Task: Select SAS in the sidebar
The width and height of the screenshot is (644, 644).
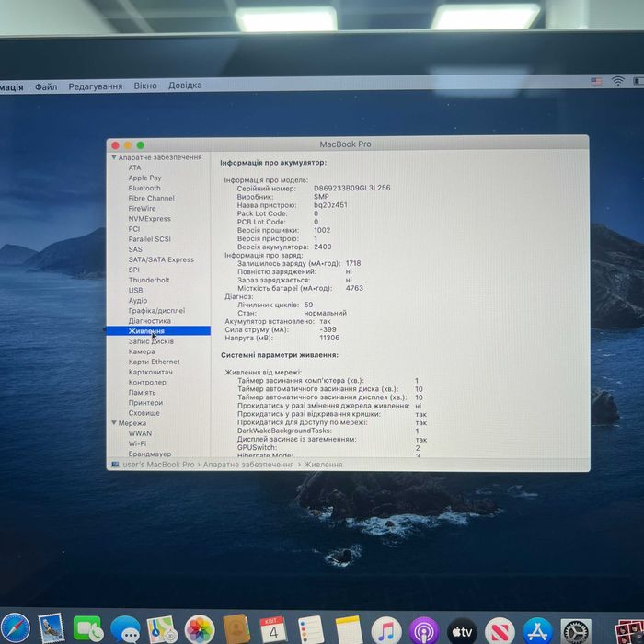Action: pyautogui.click(x=135, y=249)
